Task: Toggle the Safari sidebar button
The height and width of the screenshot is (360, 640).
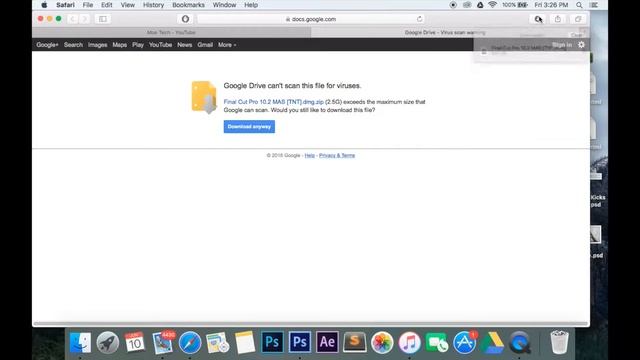Action: tap(103, 19)
